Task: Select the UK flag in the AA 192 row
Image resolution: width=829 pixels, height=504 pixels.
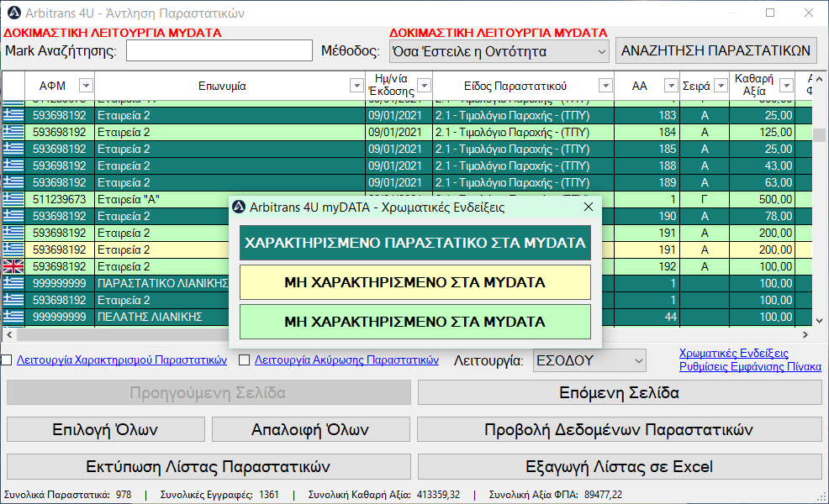Action: coord(13,267)
